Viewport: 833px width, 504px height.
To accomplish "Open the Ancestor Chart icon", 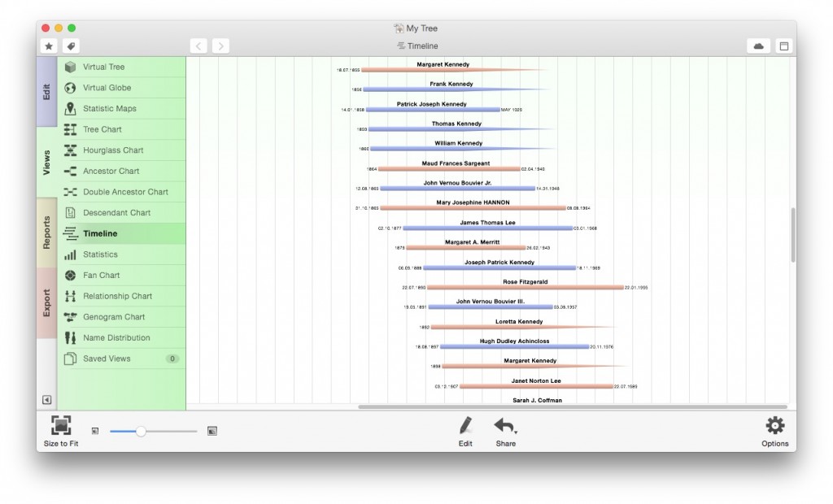I will tap(70, 171).
